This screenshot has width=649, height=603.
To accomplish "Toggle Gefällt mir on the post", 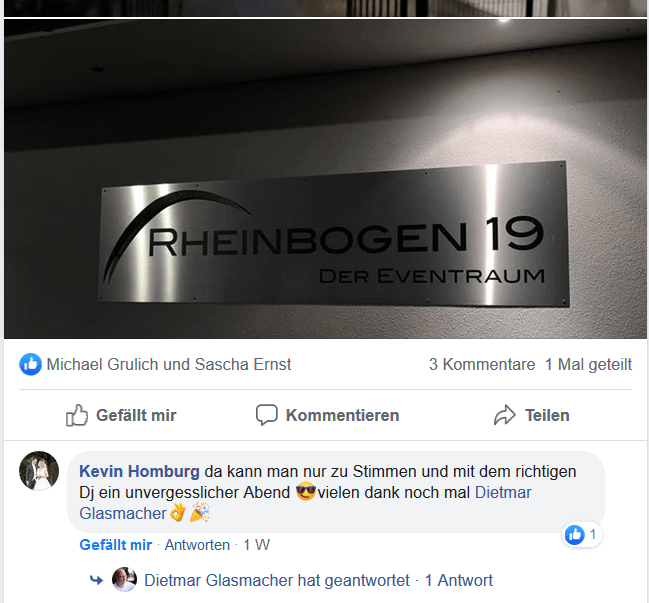I will pyautogui.click(x=121, y=415).
